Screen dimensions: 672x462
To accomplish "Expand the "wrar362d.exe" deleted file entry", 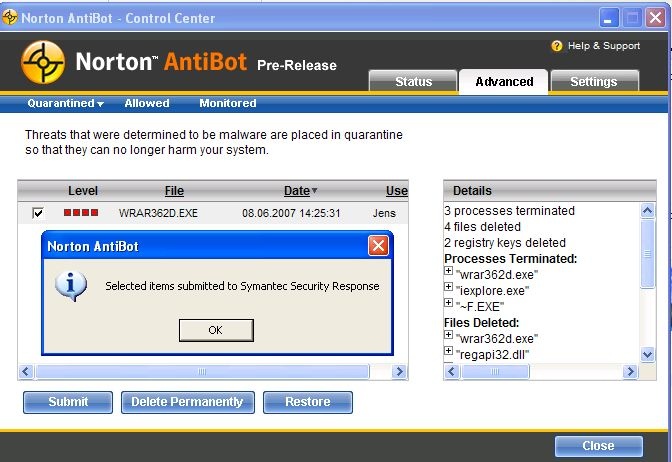I will coord(448,335).
